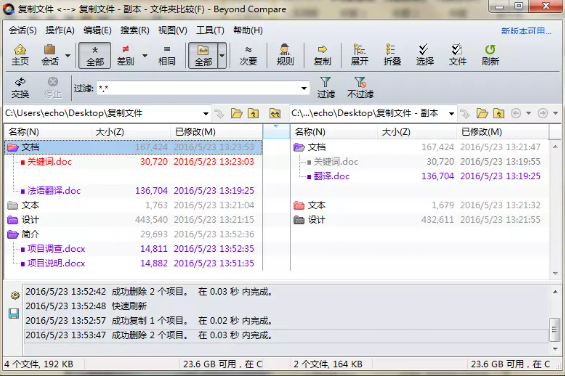Open the 规则 rules icon
Image resolution: width=565 pixels, height=376 pixels.
point(285,55)
